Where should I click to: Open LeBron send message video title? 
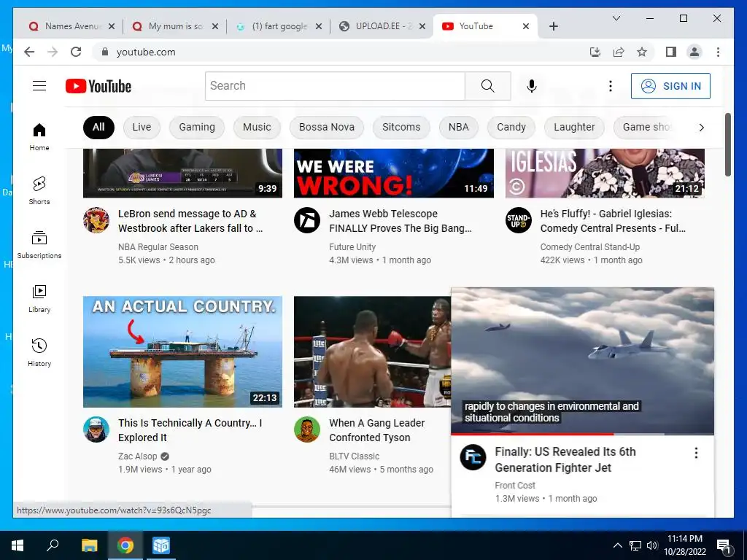pos(190,221)
